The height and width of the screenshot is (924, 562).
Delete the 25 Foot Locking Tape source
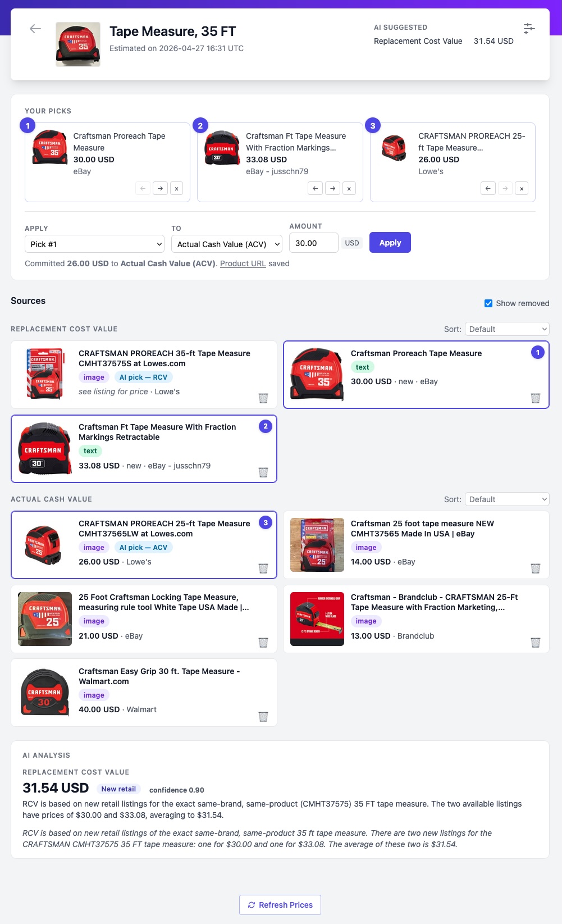point(263,643)
